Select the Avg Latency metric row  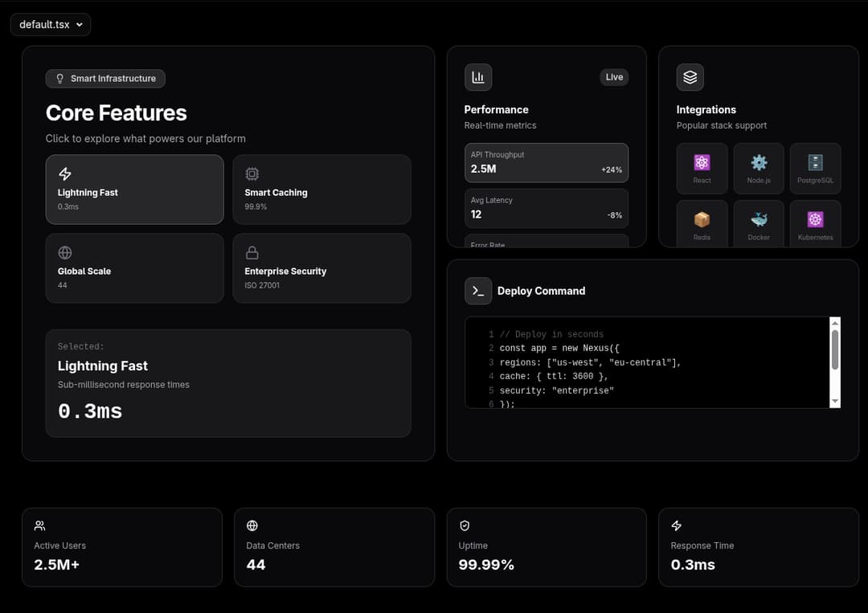point(547,208)
